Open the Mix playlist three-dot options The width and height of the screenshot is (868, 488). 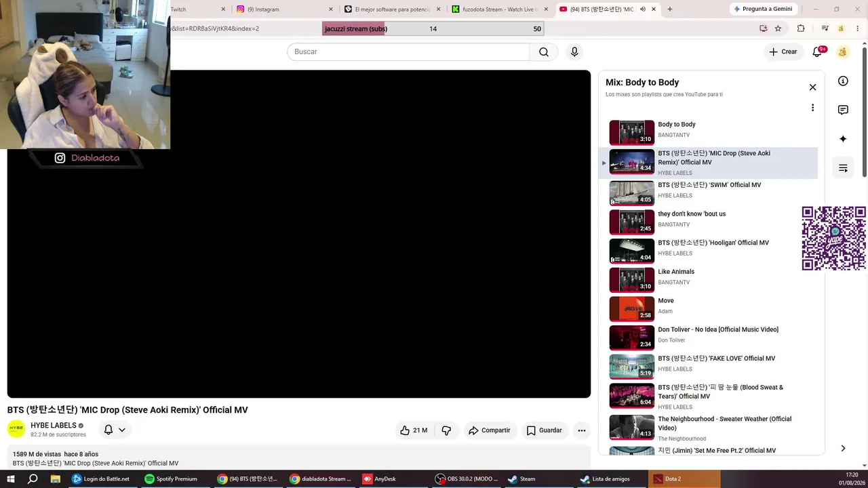812,108
